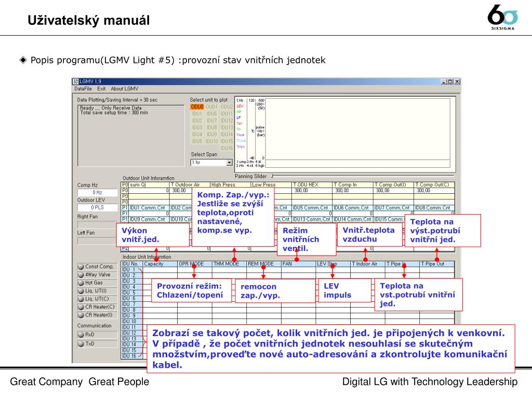Click the Panning Slider track
This screenshot has width=532, height=399.
click(x=362, y=176)
